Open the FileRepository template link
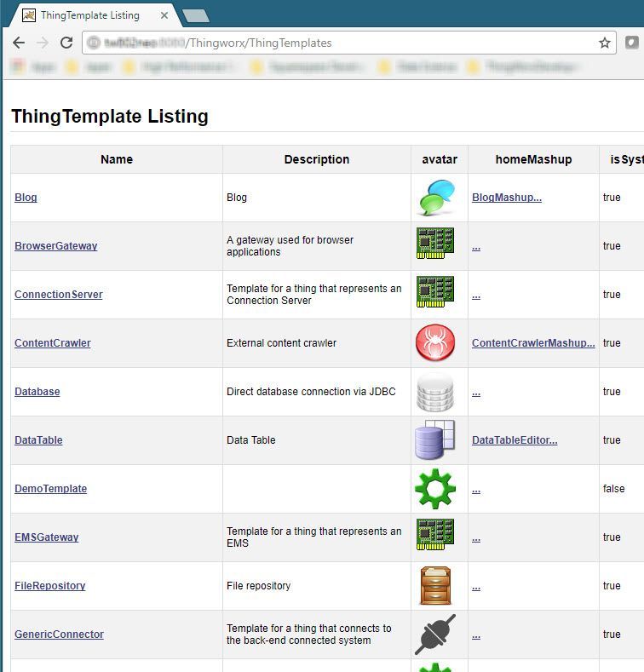 [50, 585]
